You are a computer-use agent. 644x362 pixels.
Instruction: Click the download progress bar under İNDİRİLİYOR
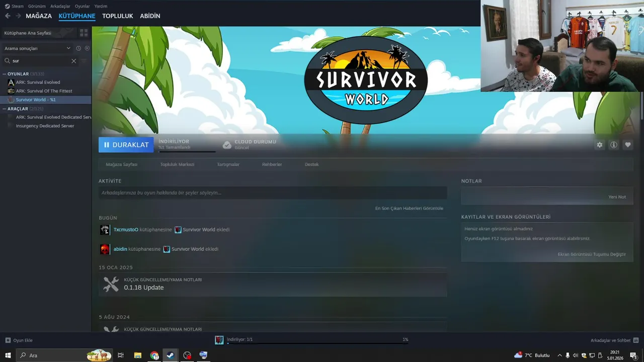(187, 151)
